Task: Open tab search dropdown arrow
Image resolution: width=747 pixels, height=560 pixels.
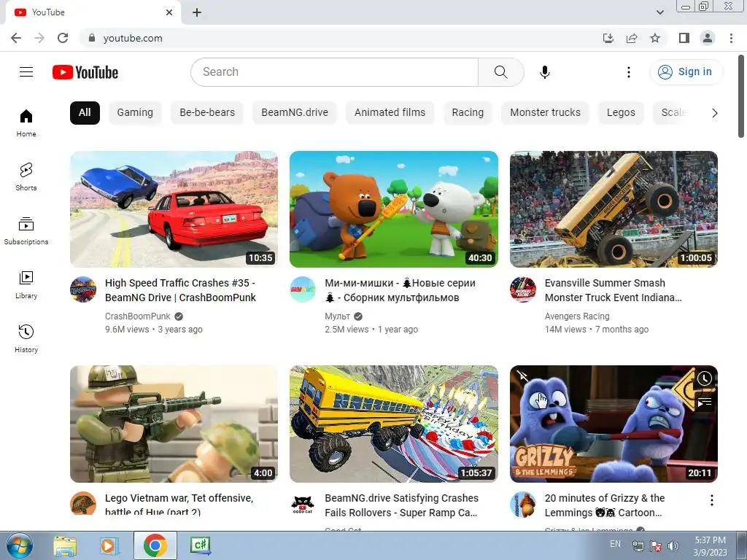Action: pyautogui.click(x=659, y=12)
